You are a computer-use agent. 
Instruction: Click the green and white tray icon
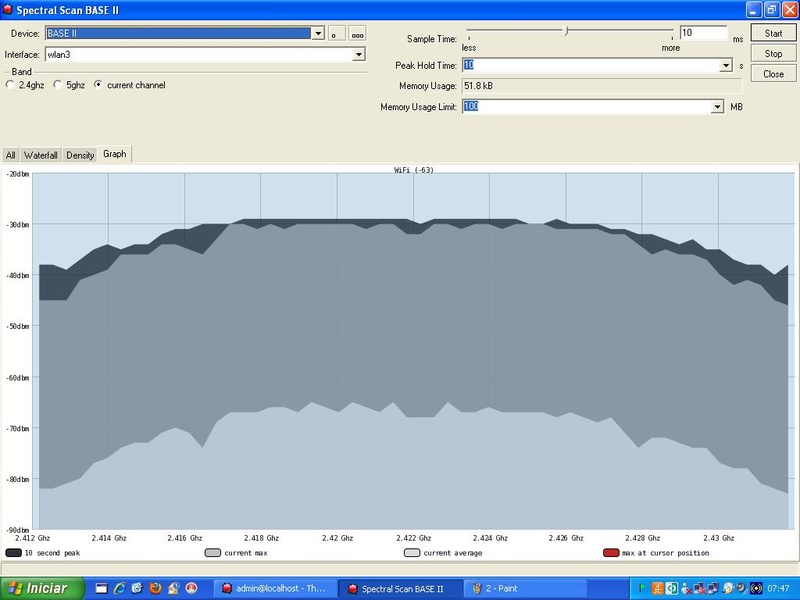(672, 588)
